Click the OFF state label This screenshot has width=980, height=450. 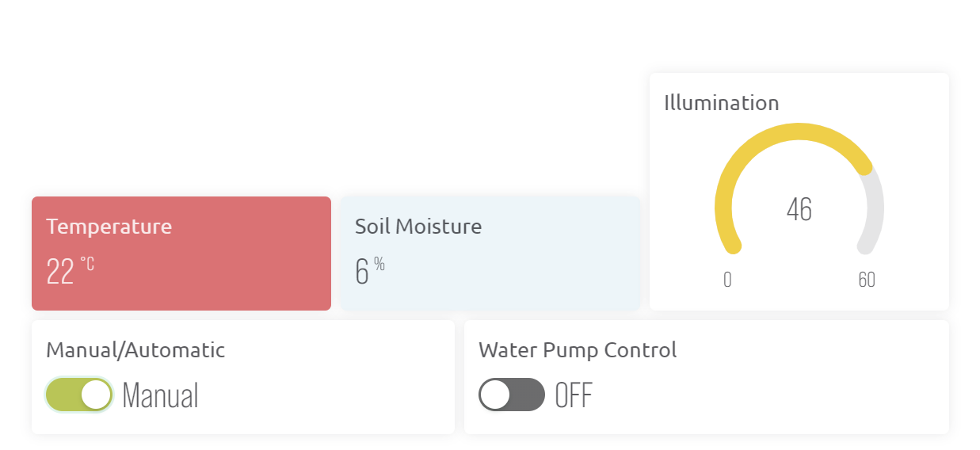(574, 395)
